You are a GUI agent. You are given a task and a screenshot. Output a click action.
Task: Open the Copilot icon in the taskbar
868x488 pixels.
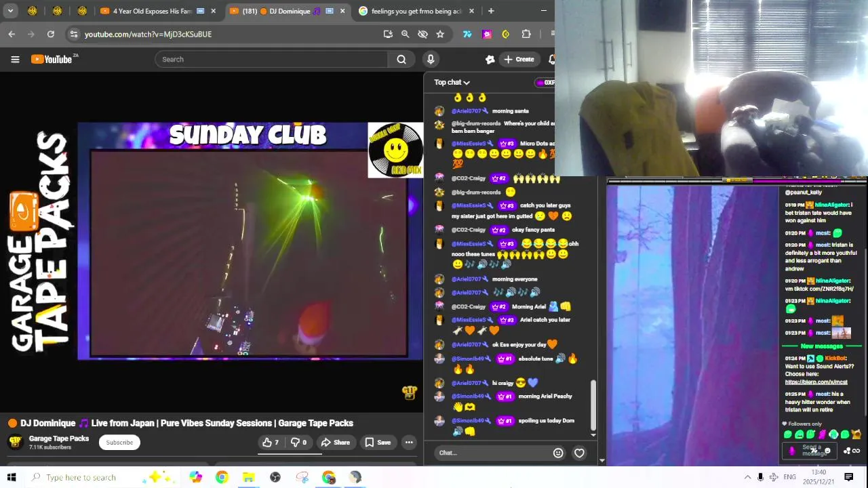pyautogui.click(x=195, y=477)
